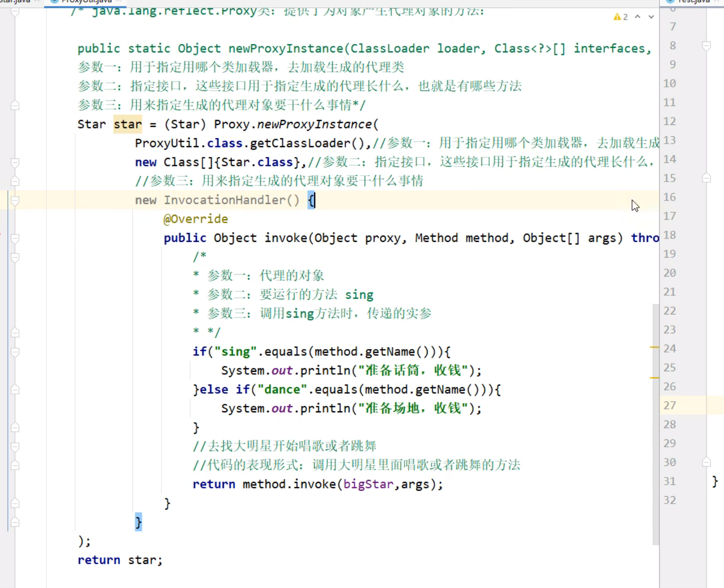This screenshot has width=724, height=588.
Task: Click the return star; statement
Action: (x=120, y=559)
